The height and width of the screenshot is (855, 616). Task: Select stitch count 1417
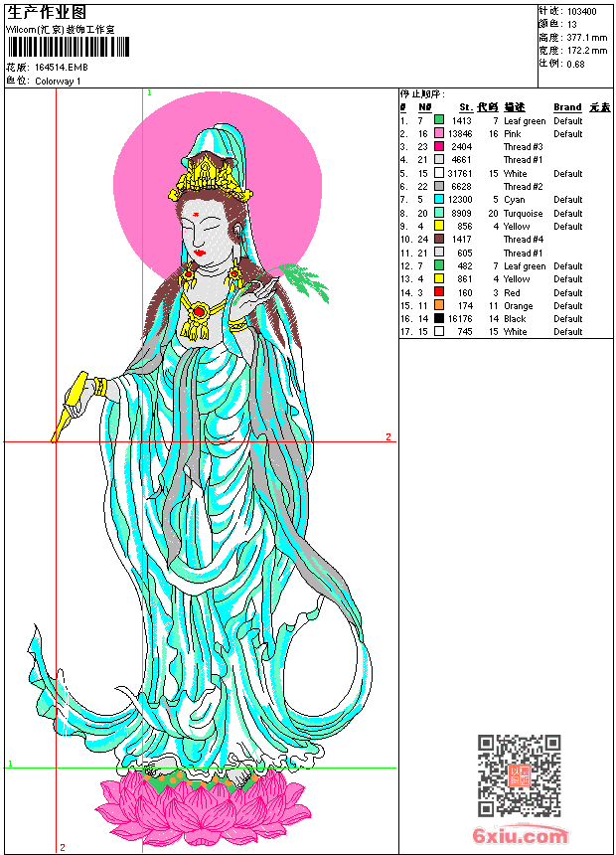461,240
